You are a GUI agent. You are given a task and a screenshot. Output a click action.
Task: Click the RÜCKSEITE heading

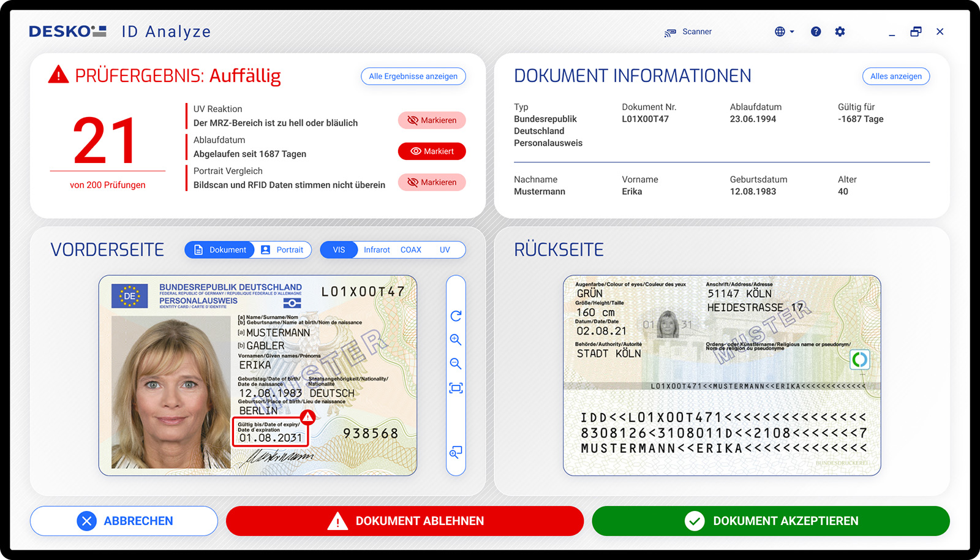pyautogui.click(x=559, y=250)
